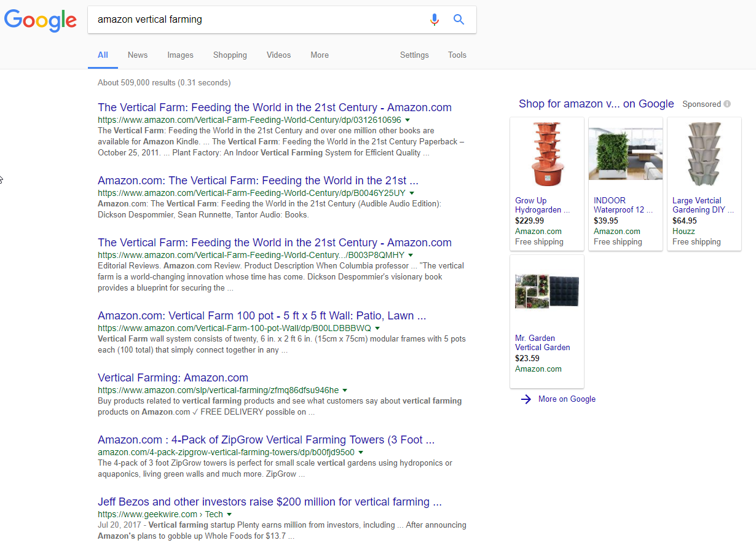Viewport: 756px width, 551px height.
Task: Click Free shipping under the Houzz listing
Action: tap(696, 242)
